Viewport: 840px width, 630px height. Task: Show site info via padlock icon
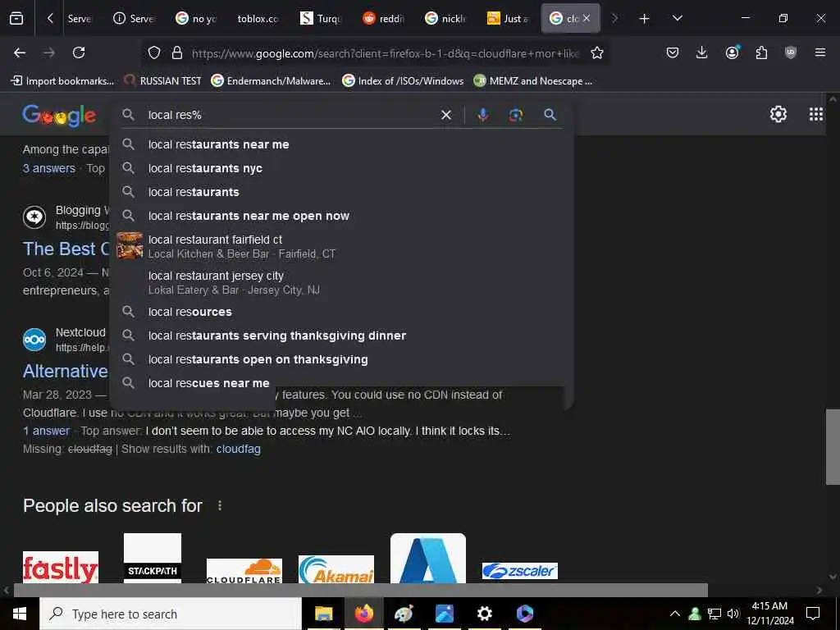click(177, 52)
